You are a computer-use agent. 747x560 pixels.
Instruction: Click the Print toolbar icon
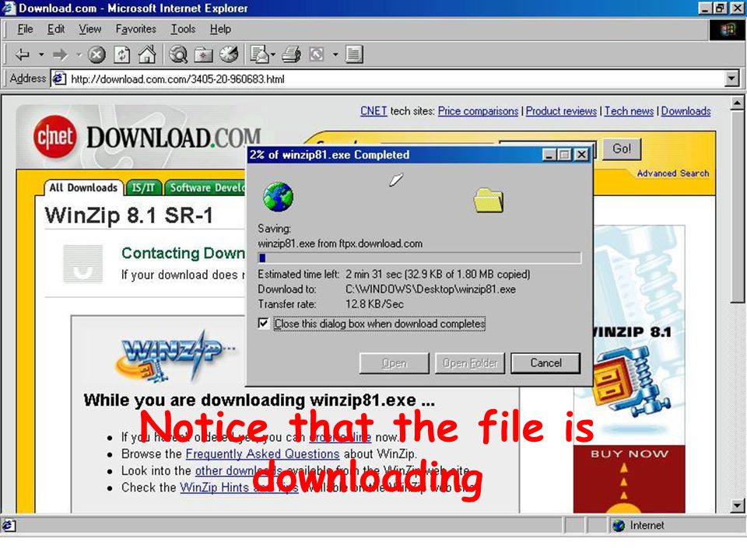tap(292, 54)
